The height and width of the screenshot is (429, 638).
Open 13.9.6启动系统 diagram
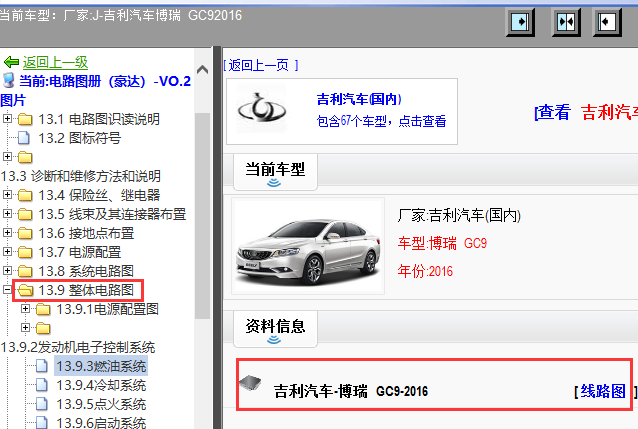101,423
